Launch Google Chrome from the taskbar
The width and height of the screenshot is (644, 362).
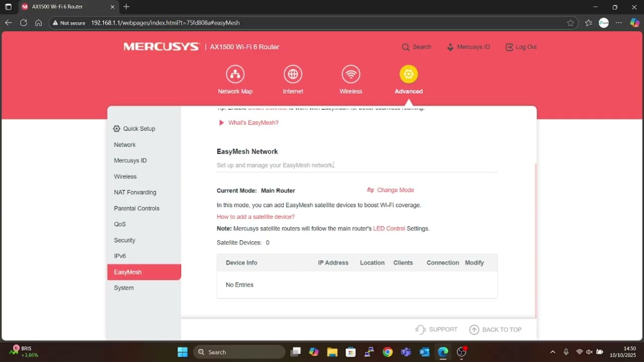[x=387, y=352]
